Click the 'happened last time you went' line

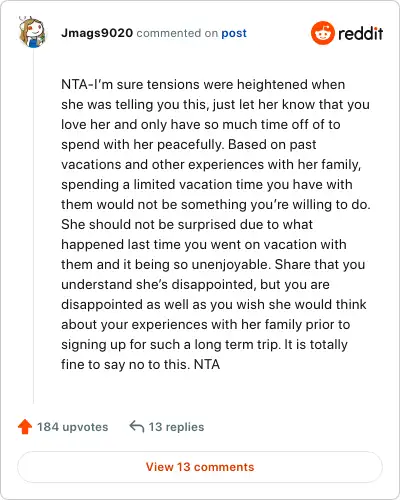[204, 244]
